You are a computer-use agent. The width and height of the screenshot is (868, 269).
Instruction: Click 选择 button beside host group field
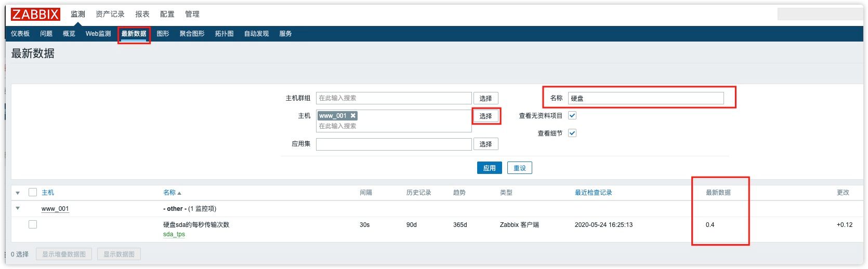(486, 98)
